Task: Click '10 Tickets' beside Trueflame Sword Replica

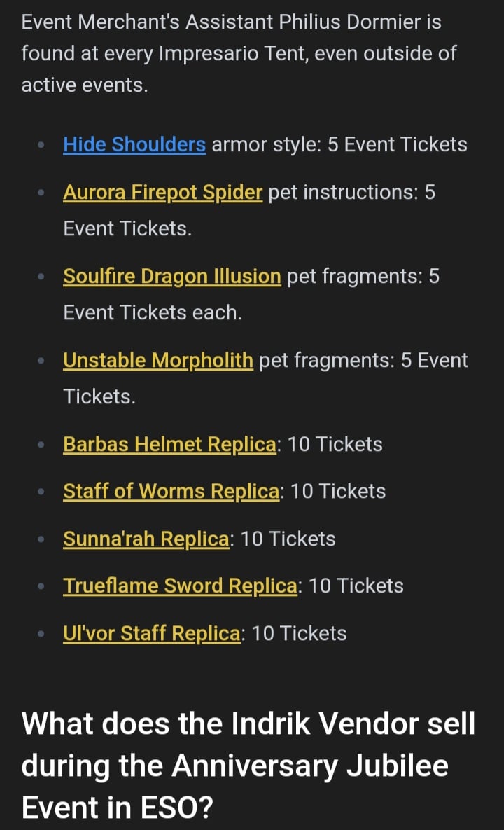Action: tap(356, 586)
